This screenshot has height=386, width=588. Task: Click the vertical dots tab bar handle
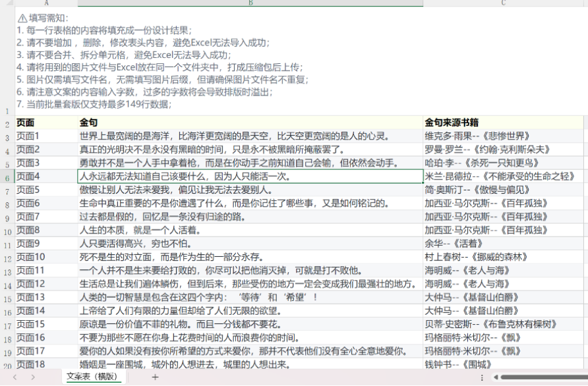coord(482,377)
